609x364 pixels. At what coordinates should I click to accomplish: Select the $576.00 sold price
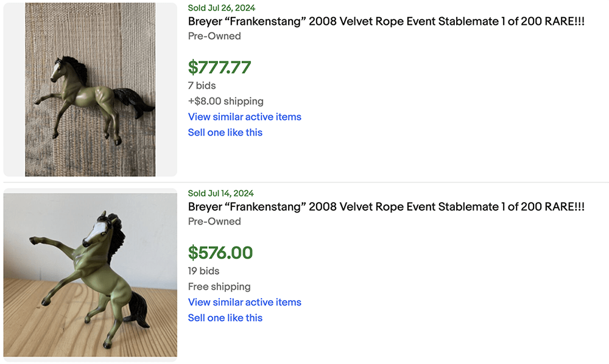(x=220, y=253)
